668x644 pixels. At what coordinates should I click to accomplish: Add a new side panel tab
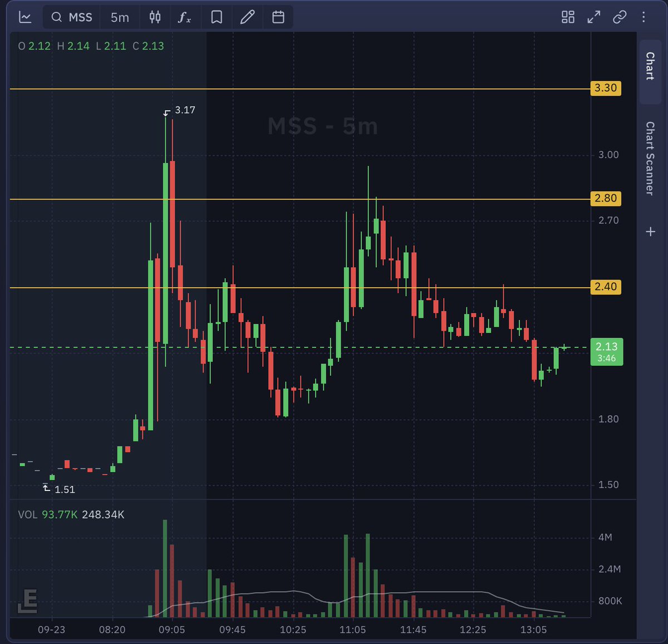[650, 232]
